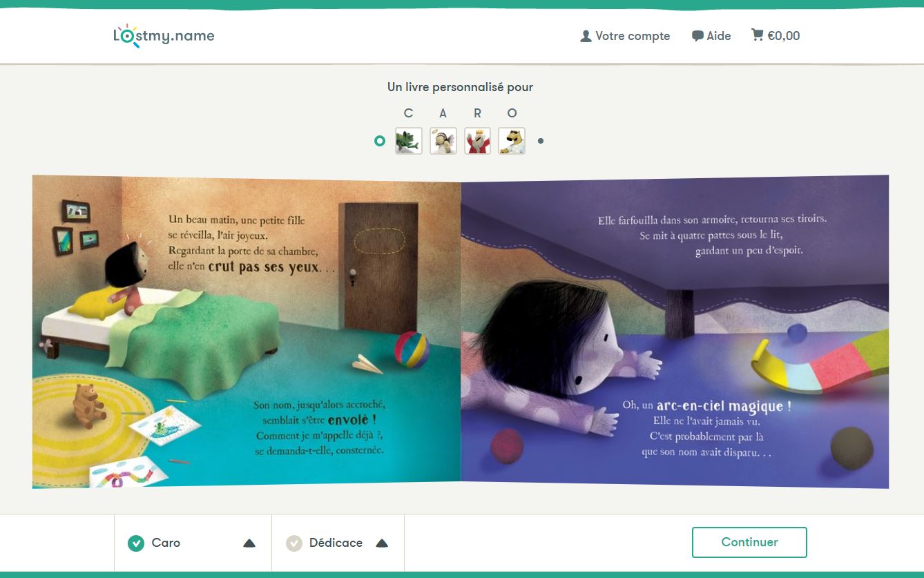Screen dimensions: 924x578
Task: Click the green checkmark beside Caro
Action: click(136, 543)
